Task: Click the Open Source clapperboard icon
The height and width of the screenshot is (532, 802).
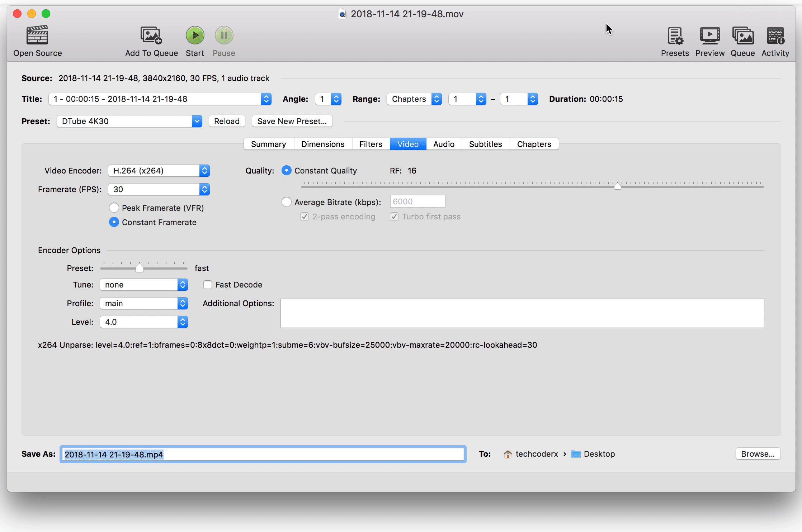Action: click(37, 35)
